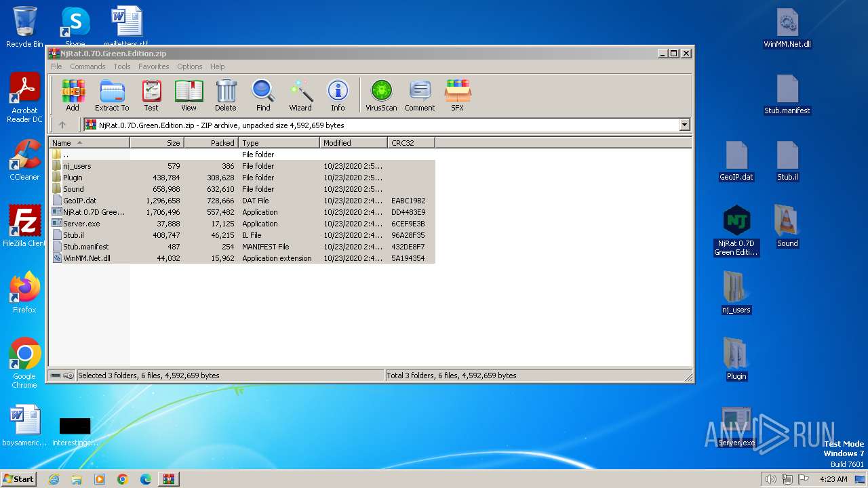Screen dimensions: 868x488
Task: Open the Find magnifier tool
Action: 263,96
